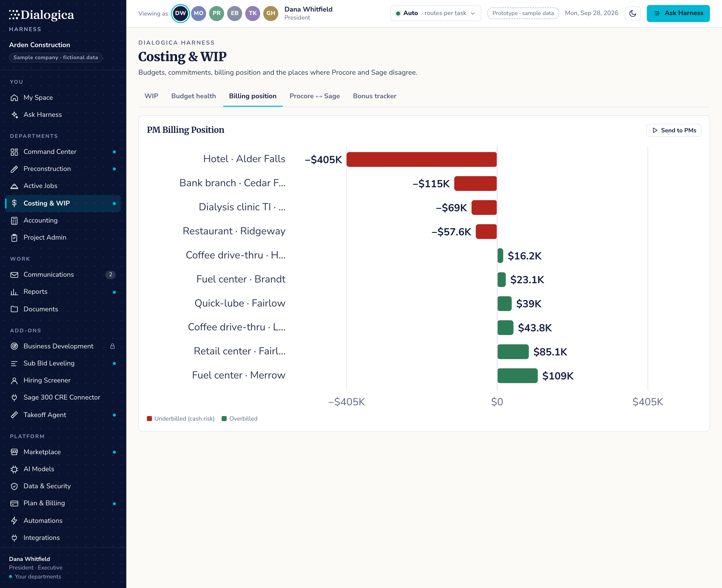
Task: Open the Procore ↔ Sage tab
Action: [314, 96]
